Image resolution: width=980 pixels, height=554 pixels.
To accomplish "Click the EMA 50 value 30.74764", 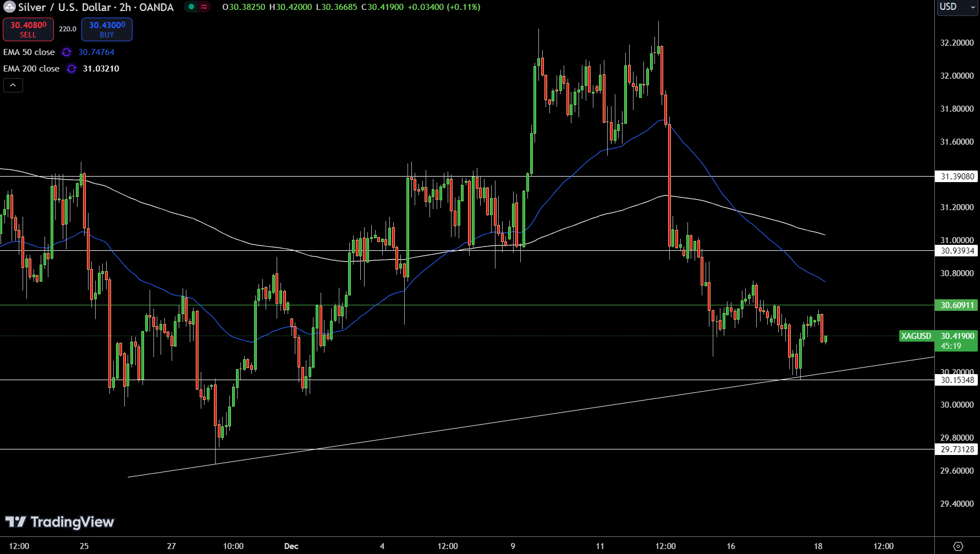I will [96, 52].
